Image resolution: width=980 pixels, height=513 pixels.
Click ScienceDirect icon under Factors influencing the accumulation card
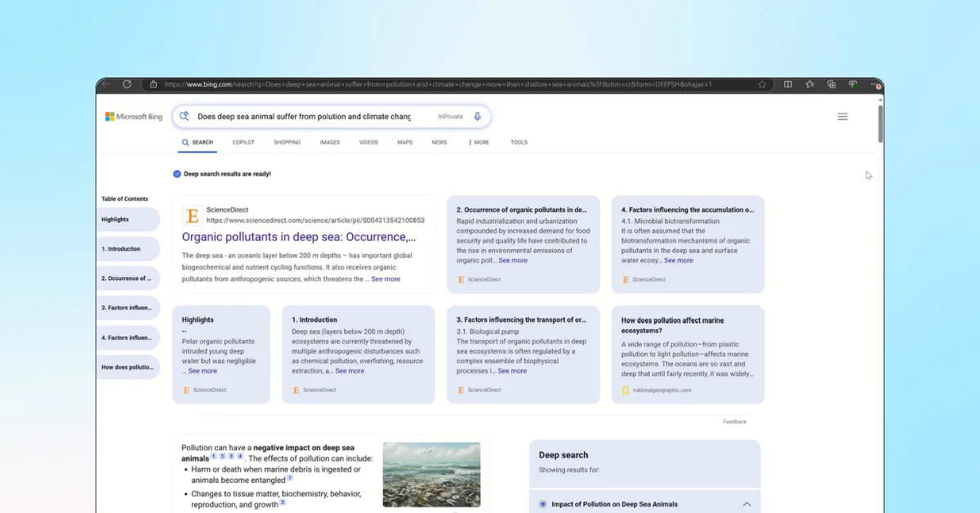[626, 279]
